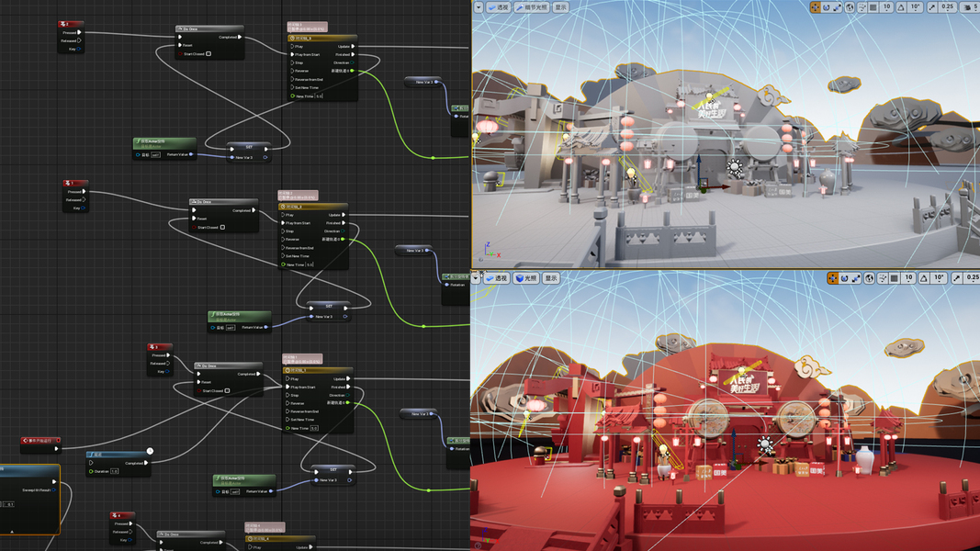The height and width of the screenshot is (551, 980).
Task: Toggle grid snapping in bottom viewport
Action: click(895, 278)
